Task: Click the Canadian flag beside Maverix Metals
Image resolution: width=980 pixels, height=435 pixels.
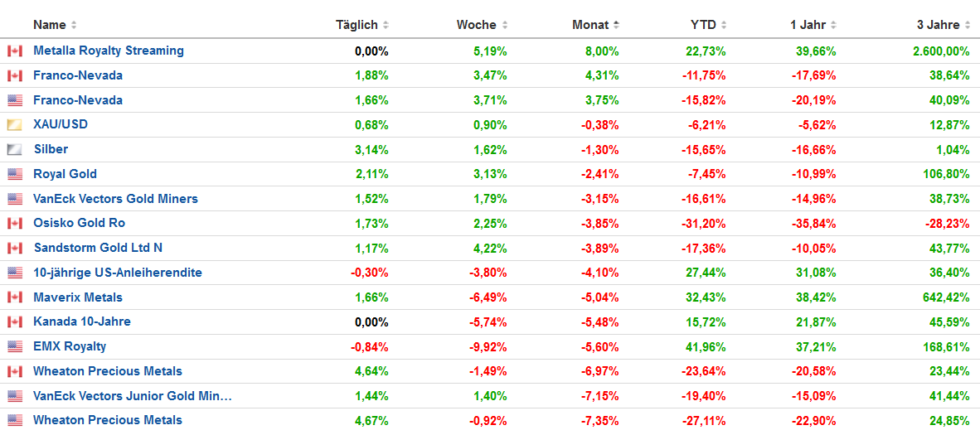Action: [x=14, y=297]
